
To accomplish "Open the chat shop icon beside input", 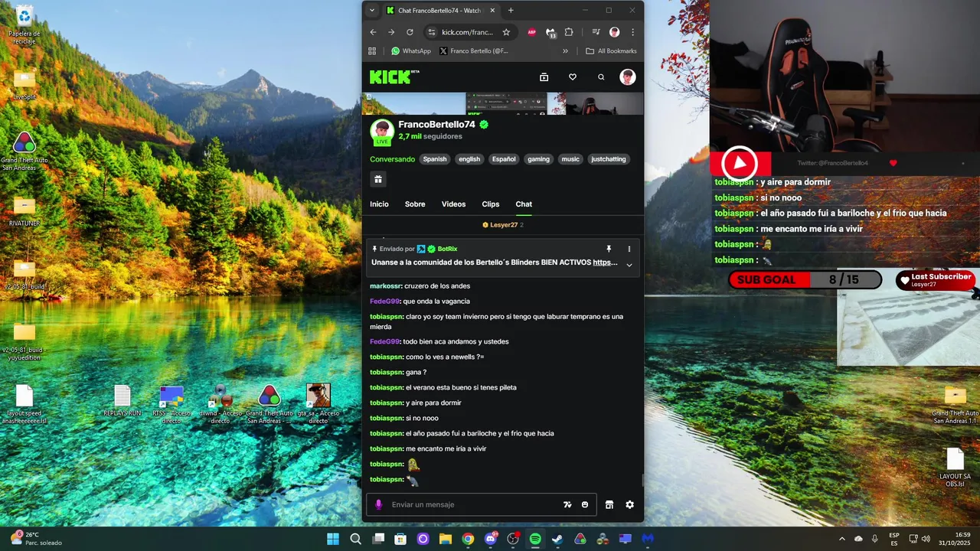I will coord(609,504).
